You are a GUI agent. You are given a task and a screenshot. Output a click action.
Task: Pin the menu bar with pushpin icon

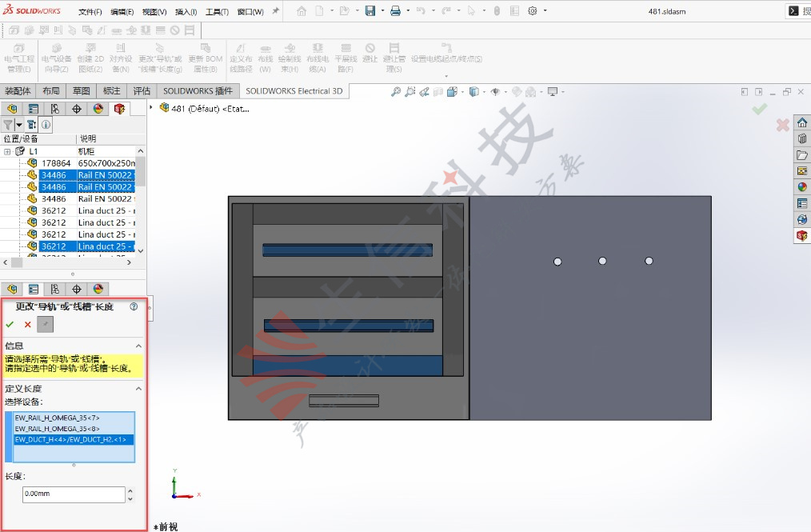point(276,11)
